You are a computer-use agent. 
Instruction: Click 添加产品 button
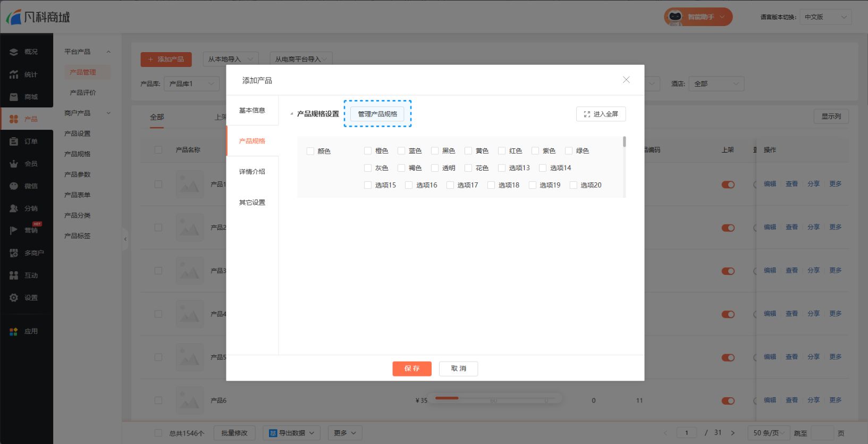point(166,59)
